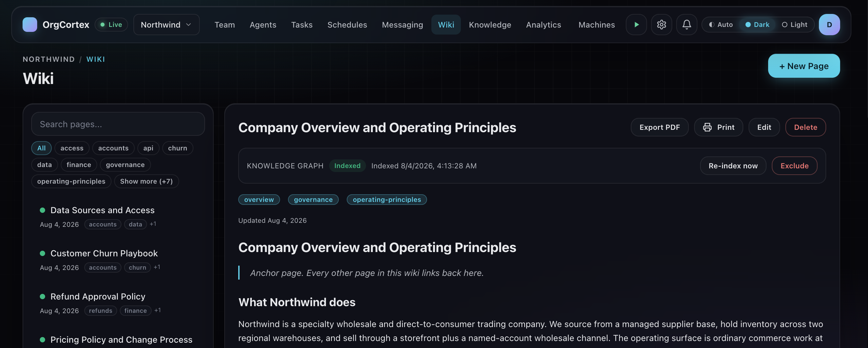This screenshot has height=348, width=868.
Task: Select the Wiki tab
Action: [x=446, y=25]
